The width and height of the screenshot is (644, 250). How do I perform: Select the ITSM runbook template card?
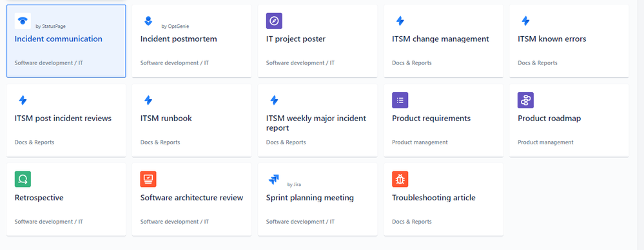tap(192, 120)
